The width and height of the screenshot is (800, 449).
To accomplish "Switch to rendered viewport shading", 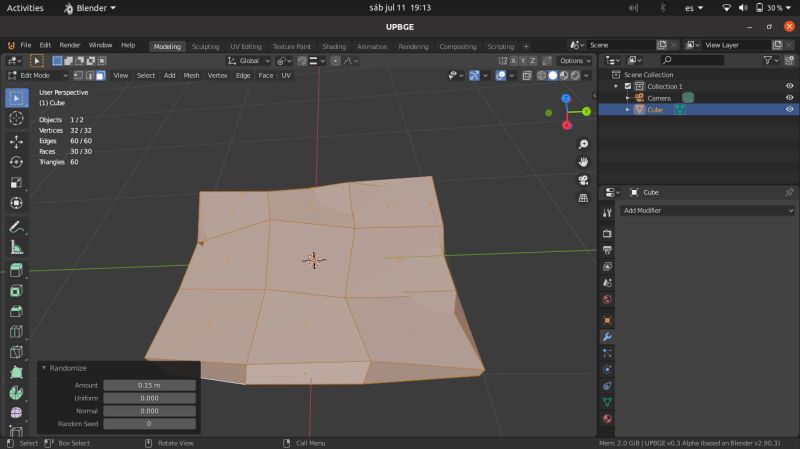I will [575, 76].
